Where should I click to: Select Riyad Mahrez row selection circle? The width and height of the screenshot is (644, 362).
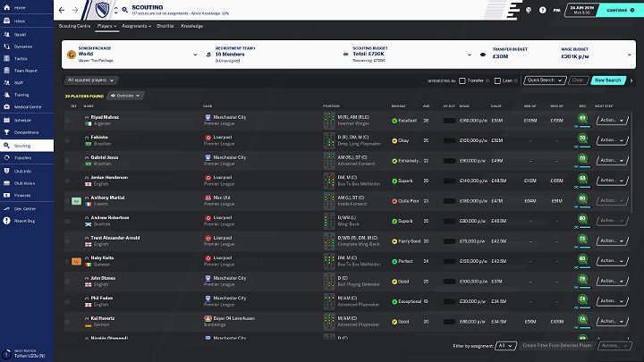64,119
